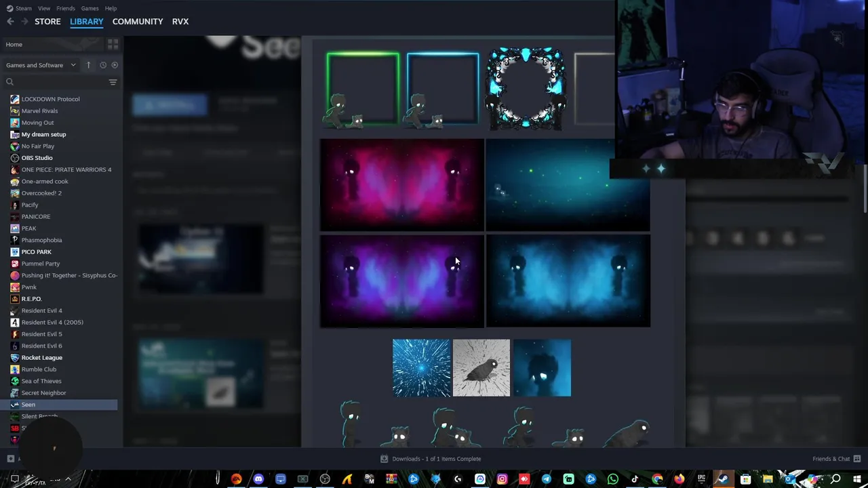This screenshot has width=868, height=488.
Task: Open the Help menu
Action: click(x=111, y=8)
